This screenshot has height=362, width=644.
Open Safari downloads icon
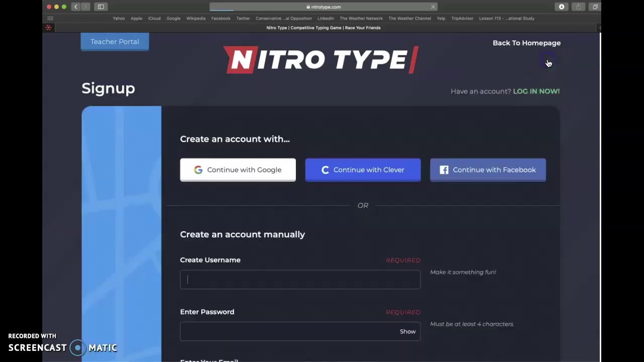pos(561,7)
